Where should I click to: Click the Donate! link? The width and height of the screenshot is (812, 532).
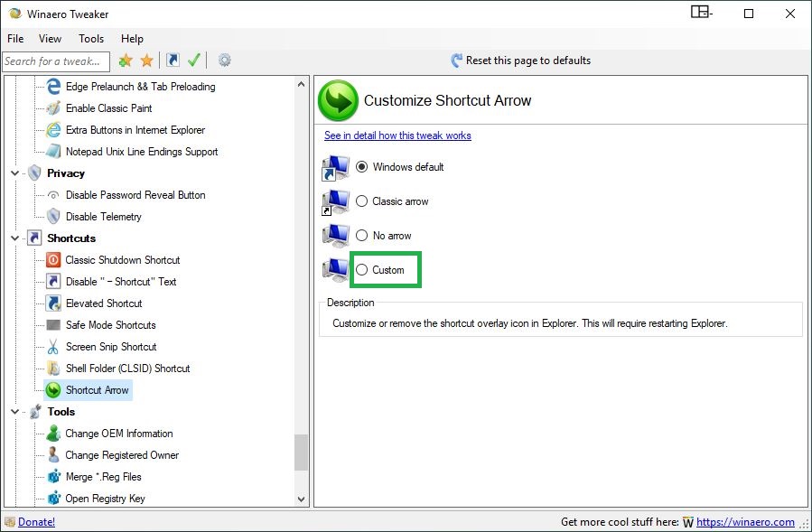[x=36, y=522]
